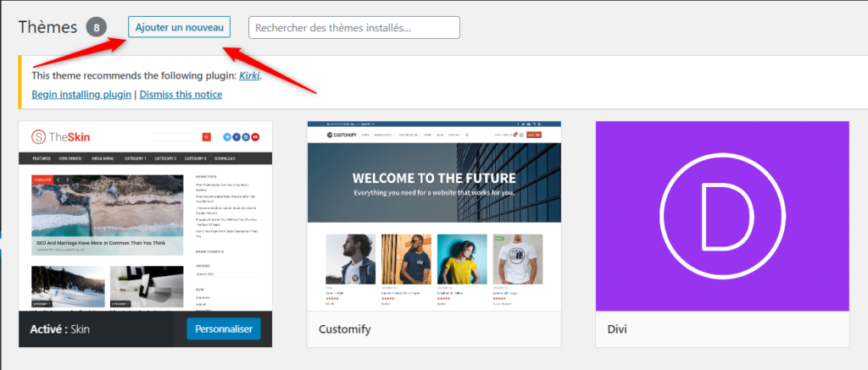Click featured slider next arrow in TheSkin preview
Image resolution: width=868 pixels, height=370 pixels.
[x=68, y=179]
